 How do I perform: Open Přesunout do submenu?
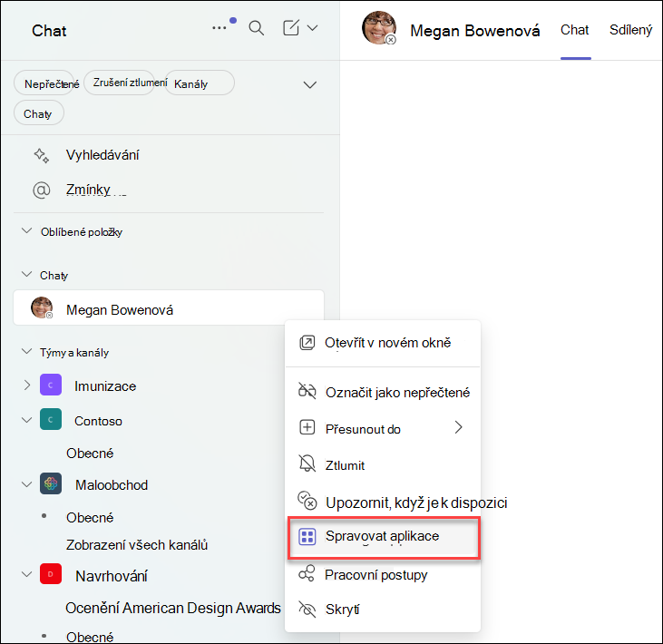[383, 428]
